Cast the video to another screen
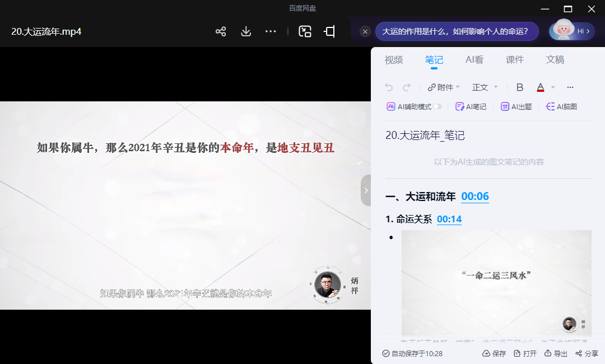The height and width of the screenshot is (364, 605). (329, 32)
